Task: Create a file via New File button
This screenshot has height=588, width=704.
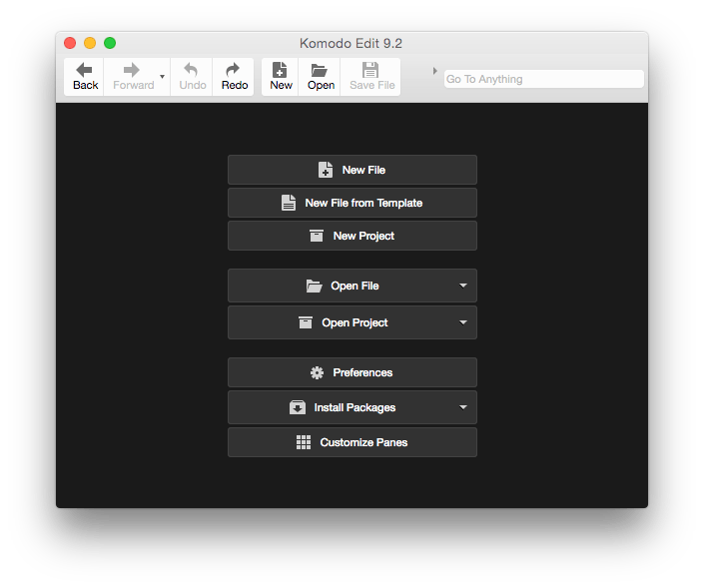Action: (x=352, y=170)
